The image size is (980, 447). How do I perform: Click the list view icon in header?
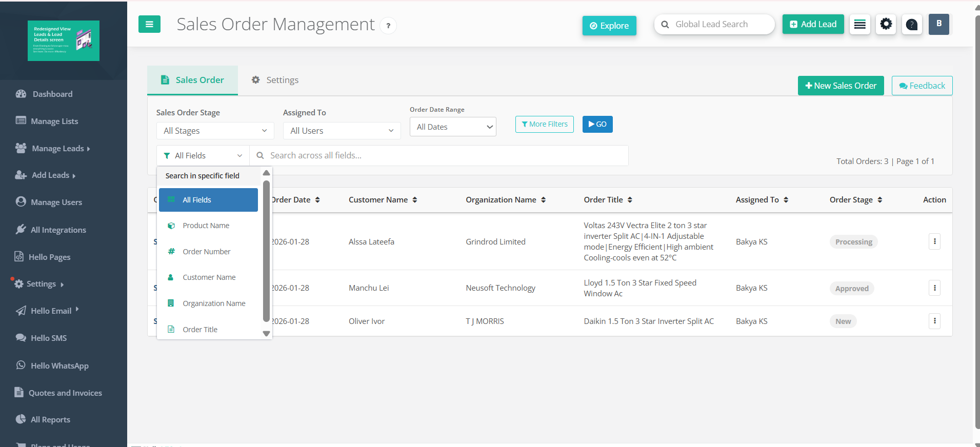click(860, 24)
